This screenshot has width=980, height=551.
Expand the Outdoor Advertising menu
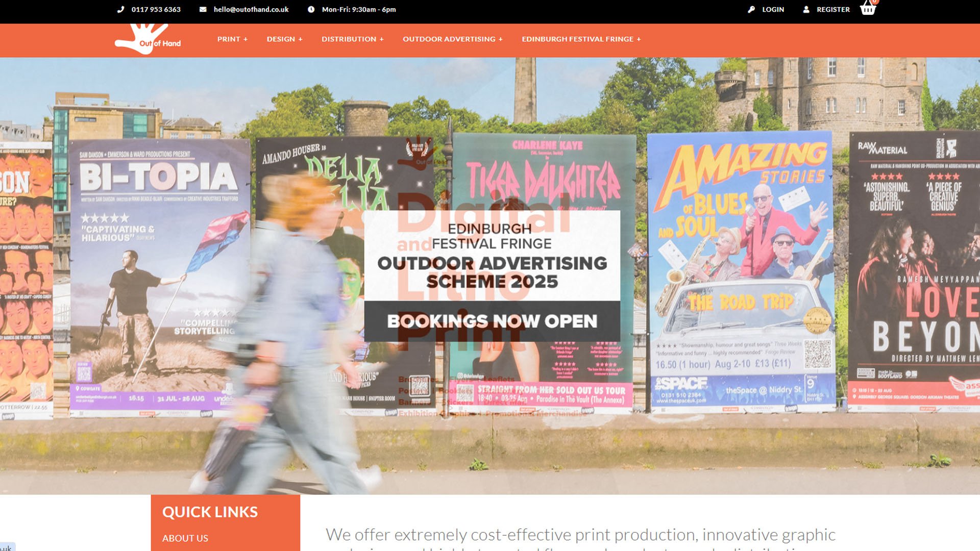coord(452,39)
